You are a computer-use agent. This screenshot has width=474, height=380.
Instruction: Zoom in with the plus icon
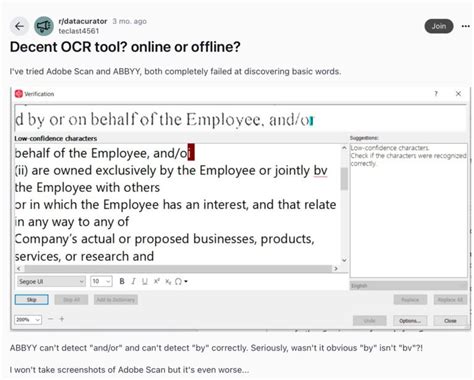click(62, 319)
